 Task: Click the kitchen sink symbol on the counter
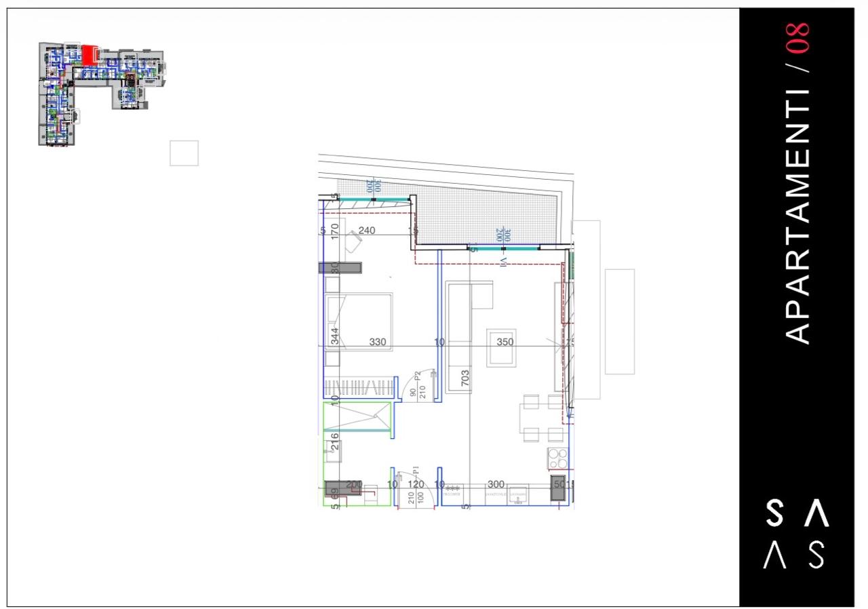click(x=519, y=495)
